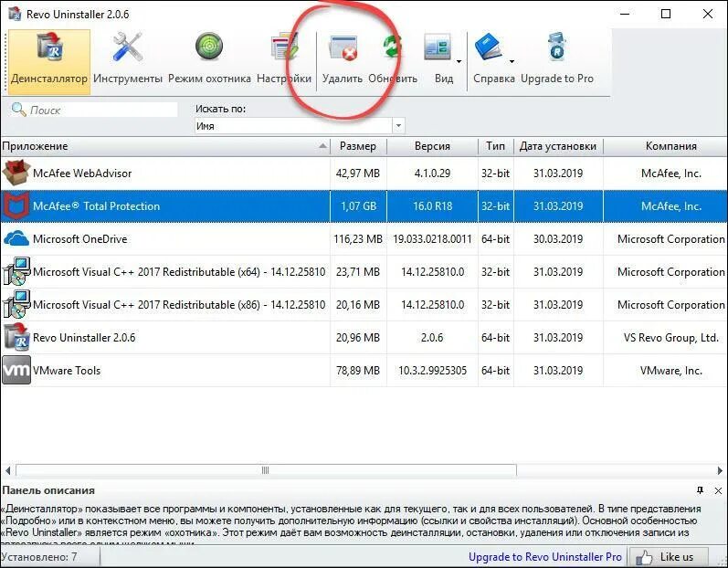This screenshot has width=728, height=568.
Task: Sort by Приложение column header
Action: tap(165, 146)
